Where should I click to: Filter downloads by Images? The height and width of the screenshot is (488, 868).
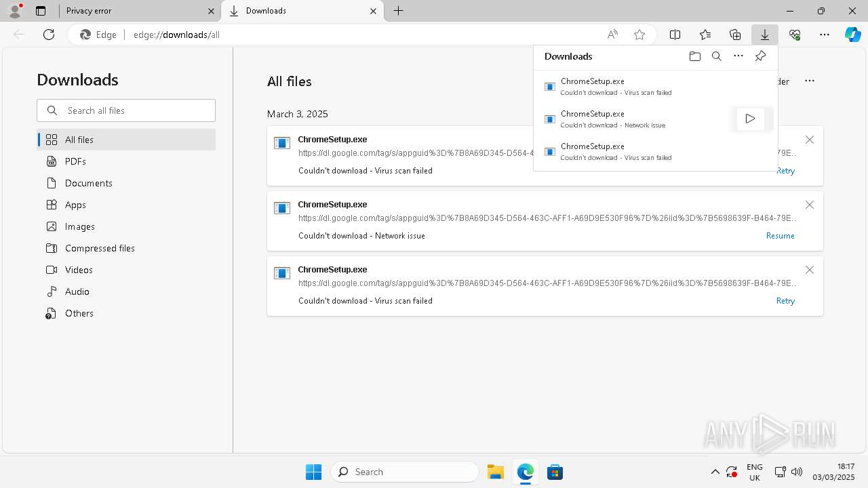(x=126, y=226)
